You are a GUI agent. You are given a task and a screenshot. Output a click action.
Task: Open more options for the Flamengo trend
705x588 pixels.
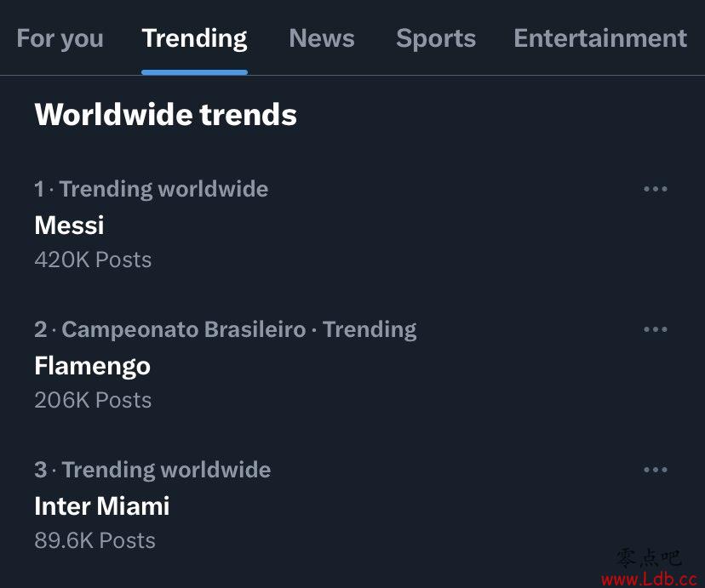(x=655, y=329)
